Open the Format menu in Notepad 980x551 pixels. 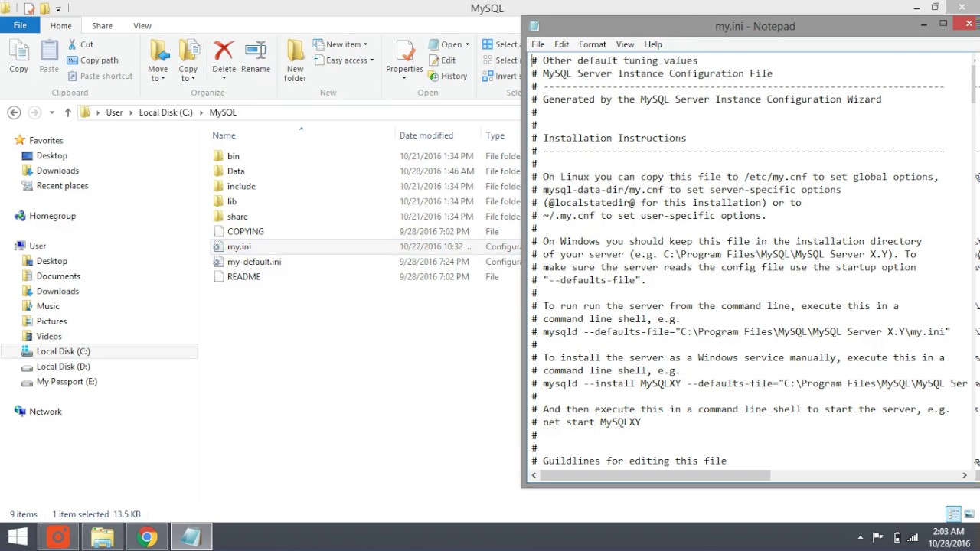pos(592,44)
